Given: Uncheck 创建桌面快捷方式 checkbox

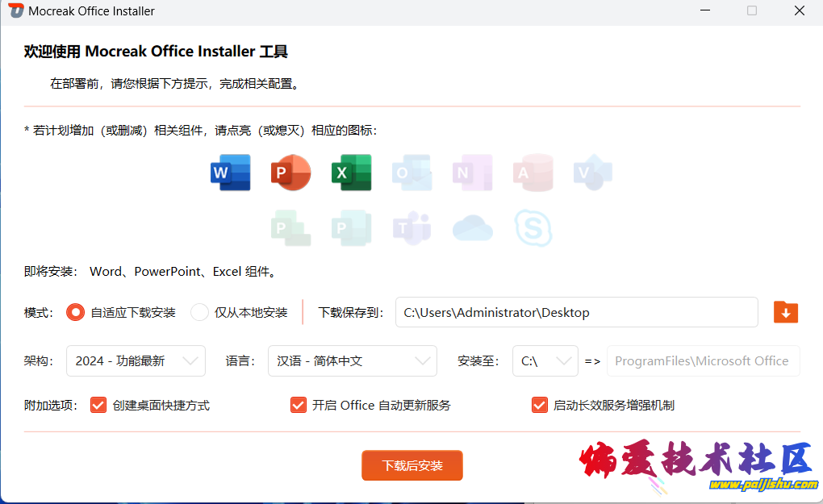Looking at the screenshot, I should 98,405.
